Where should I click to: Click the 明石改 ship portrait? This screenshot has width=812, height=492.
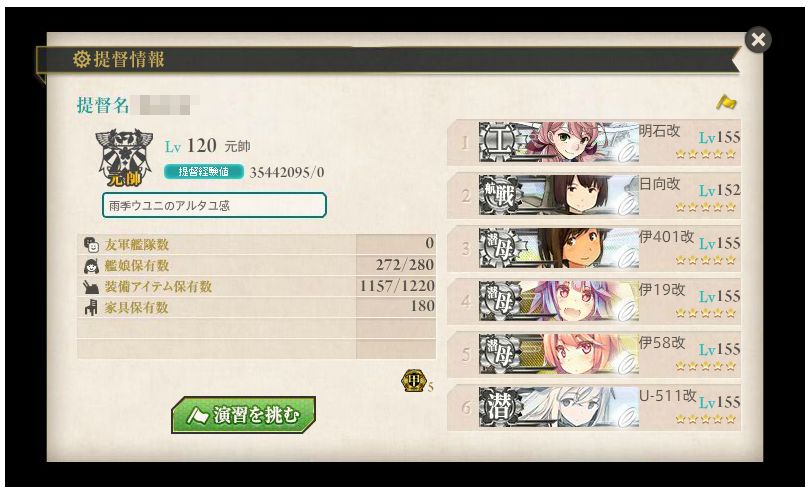pyautogui.click(x=577, y=142)
